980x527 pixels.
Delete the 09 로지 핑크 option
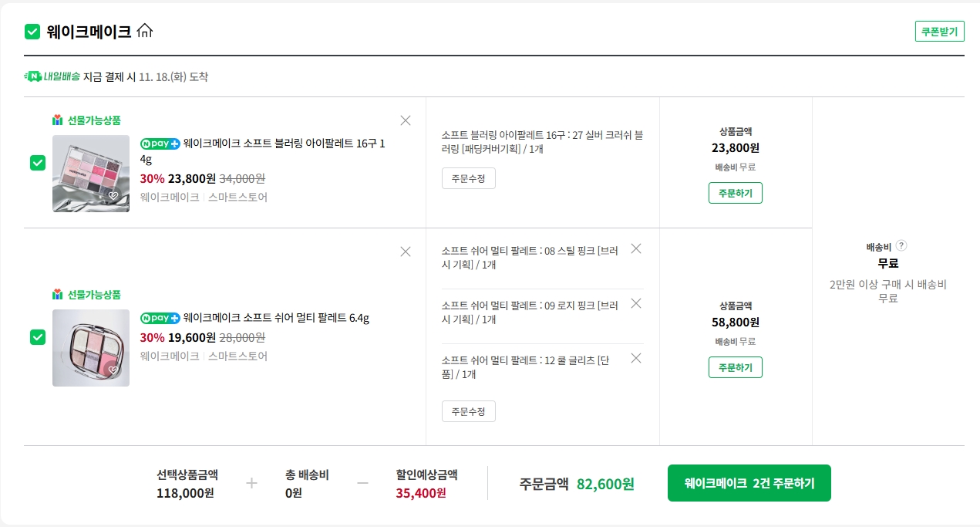(x=636, y=303)
